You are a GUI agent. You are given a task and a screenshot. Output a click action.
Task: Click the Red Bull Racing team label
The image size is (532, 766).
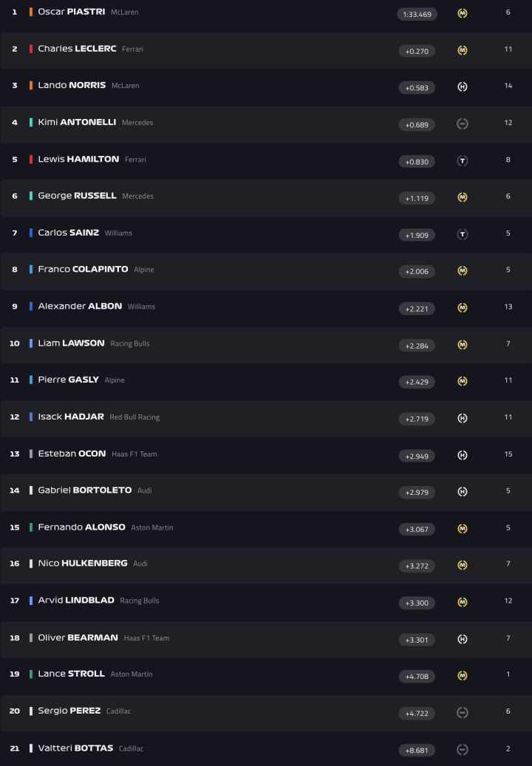(134, 417)
